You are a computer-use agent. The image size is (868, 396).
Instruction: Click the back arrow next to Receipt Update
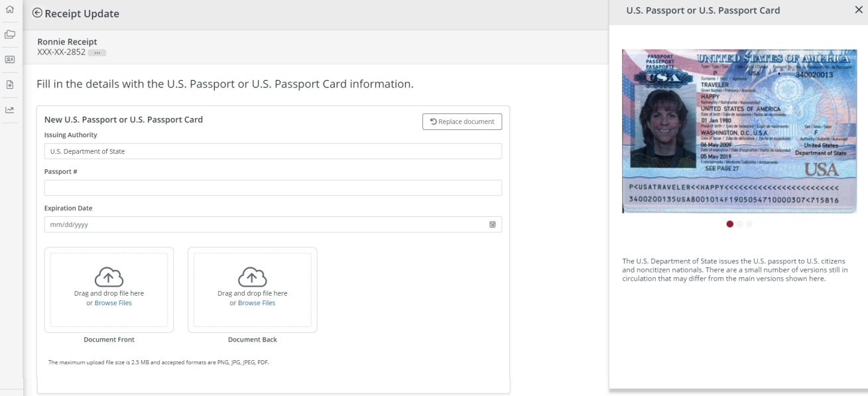pos(38,13)
